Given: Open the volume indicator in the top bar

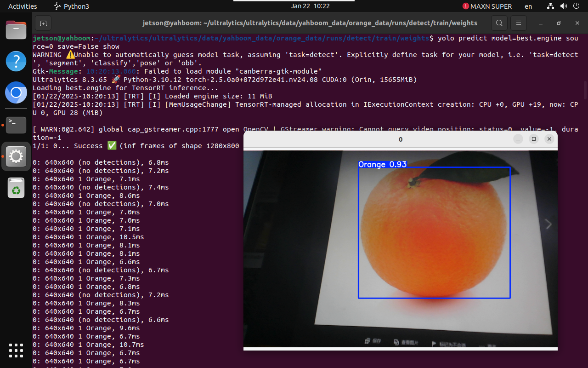Looking at the screenshot, I should (564, 6).
